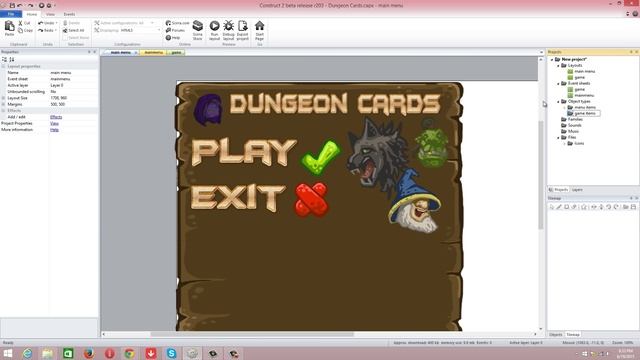The image size is (640, 360).
Task: Click the Export project icon
Action: (242, 26)
